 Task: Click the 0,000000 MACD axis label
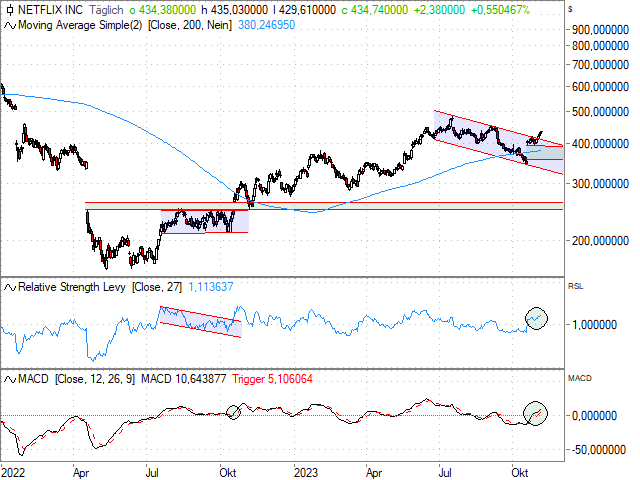[594, 416]
